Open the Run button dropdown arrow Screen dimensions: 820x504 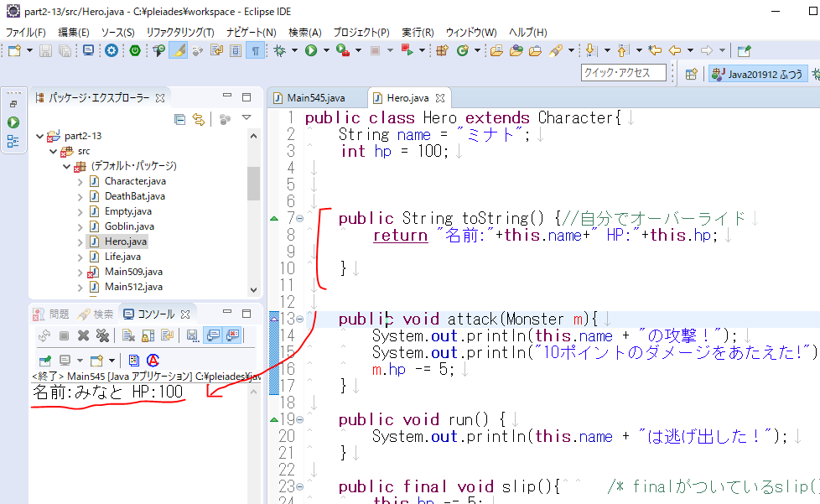point(326,50)
